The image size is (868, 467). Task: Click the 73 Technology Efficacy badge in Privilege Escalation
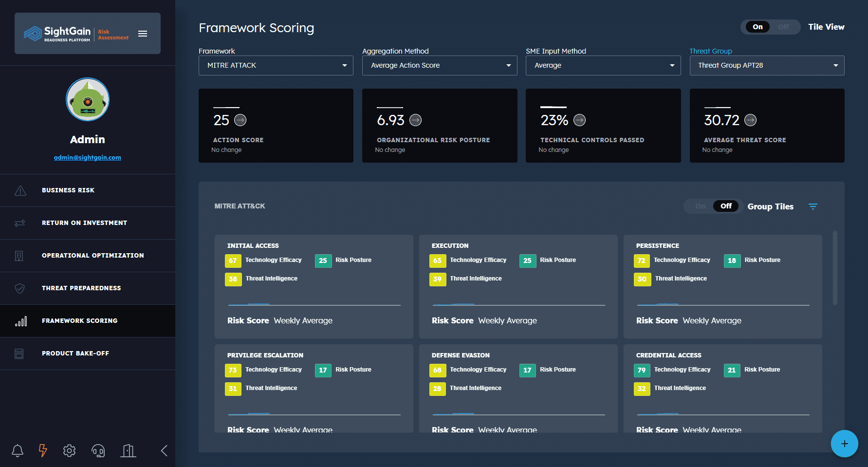[233, 370]
